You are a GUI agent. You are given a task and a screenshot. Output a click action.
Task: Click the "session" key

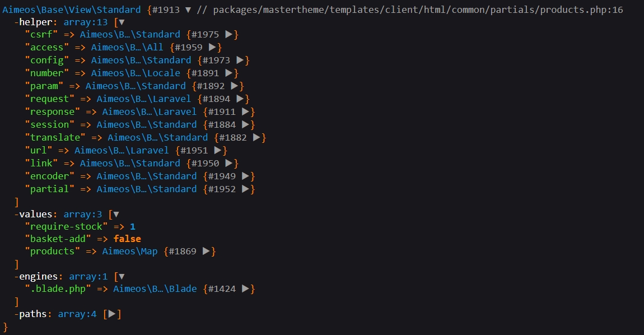[50, 124]
